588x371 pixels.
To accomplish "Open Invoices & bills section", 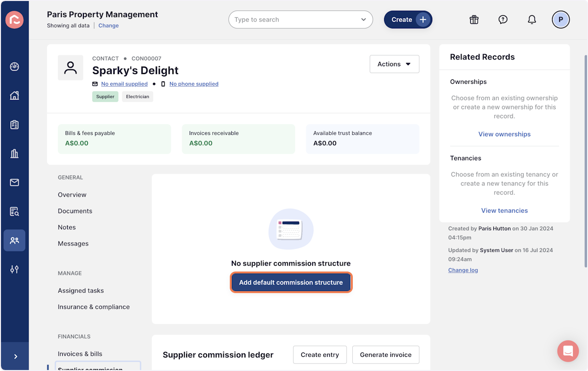I will coord(80,353).
